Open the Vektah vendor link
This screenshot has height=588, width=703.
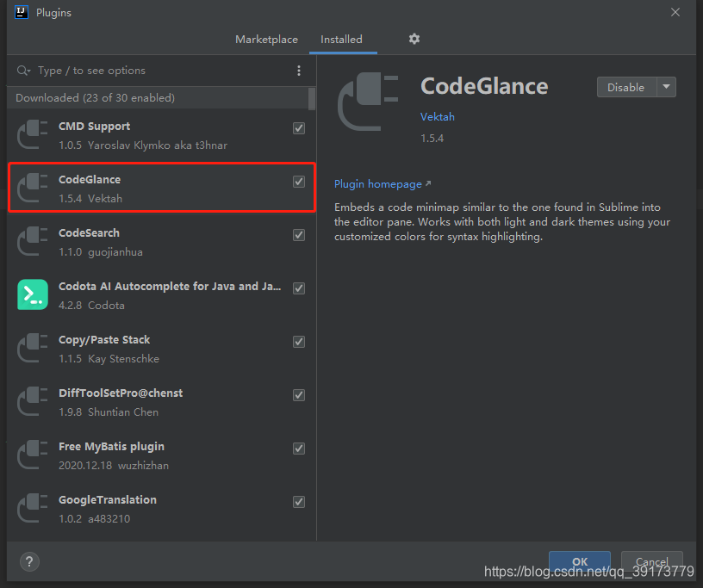tap(438, 116)
